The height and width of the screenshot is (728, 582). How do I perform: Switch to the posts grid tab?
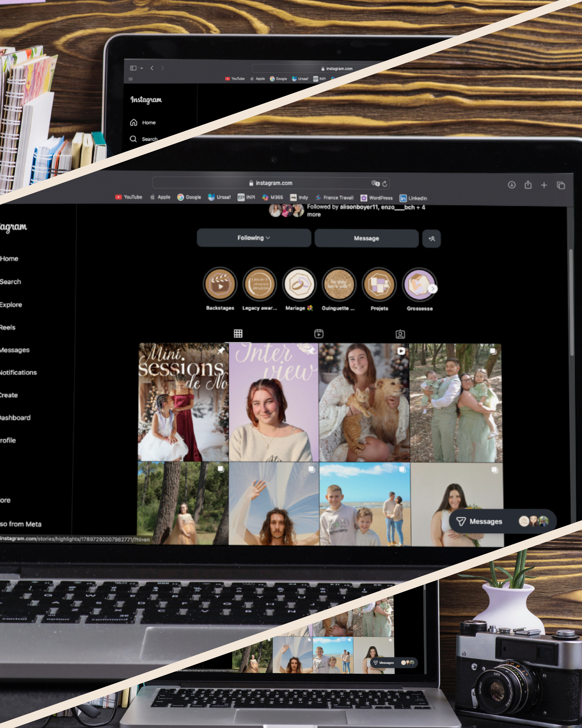pyautogui.click(x=238, y=334)
